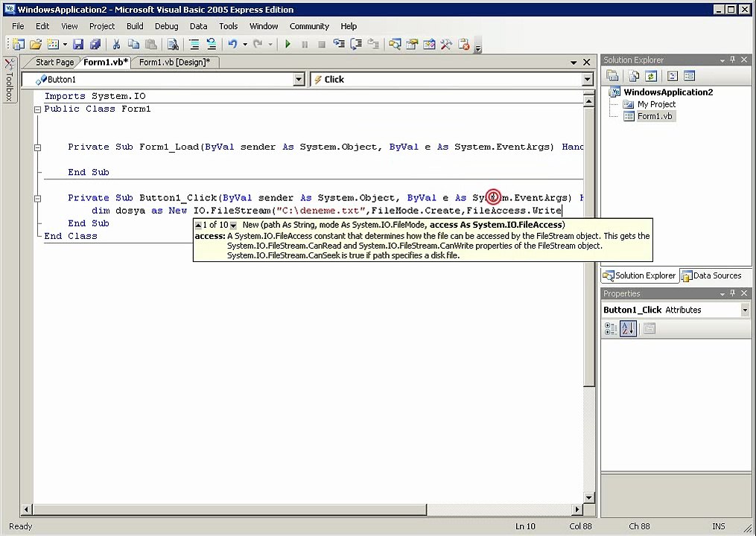Cut selection using the scissors icon
The width and height of the screenshot is (756, 536).
(x=116, y=45)
